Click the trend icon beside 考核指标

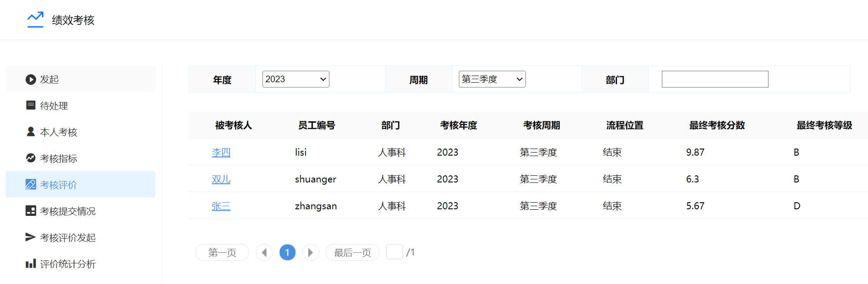pos(30,158)
